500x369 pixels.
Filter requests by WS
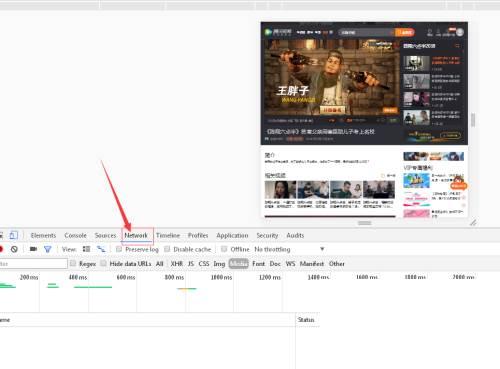click(x=290, y=264)
